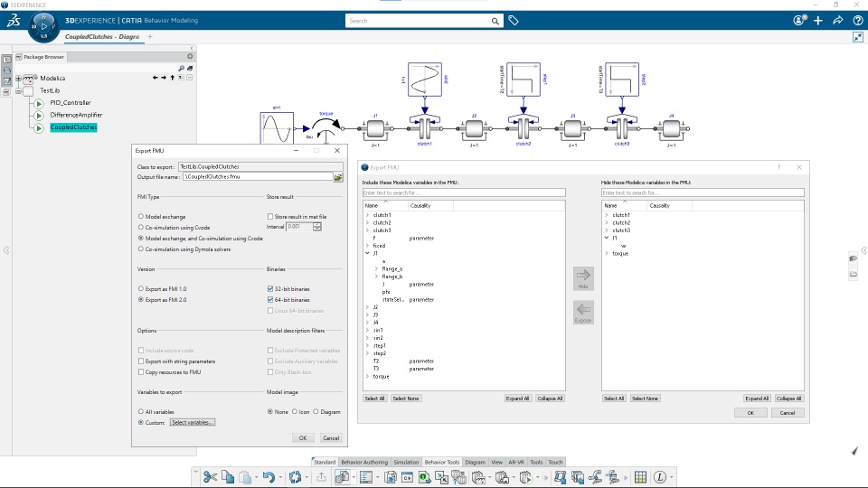Viewport: 868px width, 488px height.
Task: Click Collapse All in hidden variables list
Action: pyautogui.click(x=788, y=399)
